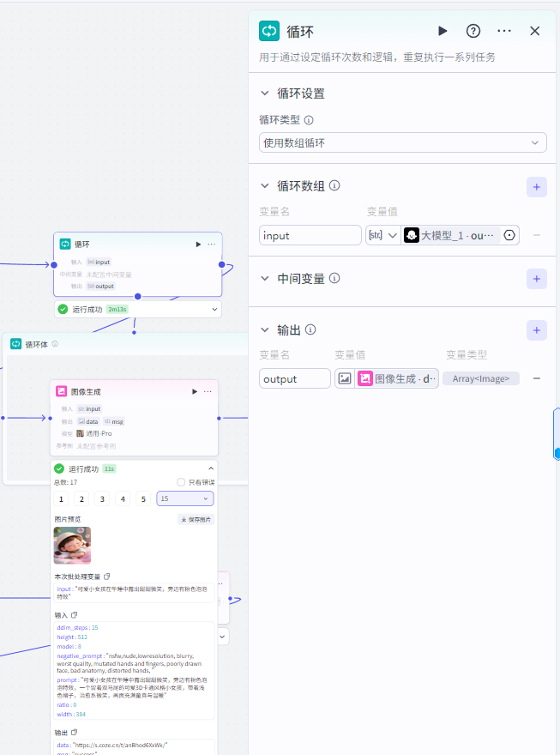The image size is (560, 755).
Task: Show info tooltip for 中间变量
Action: click(x=334, y=278)
